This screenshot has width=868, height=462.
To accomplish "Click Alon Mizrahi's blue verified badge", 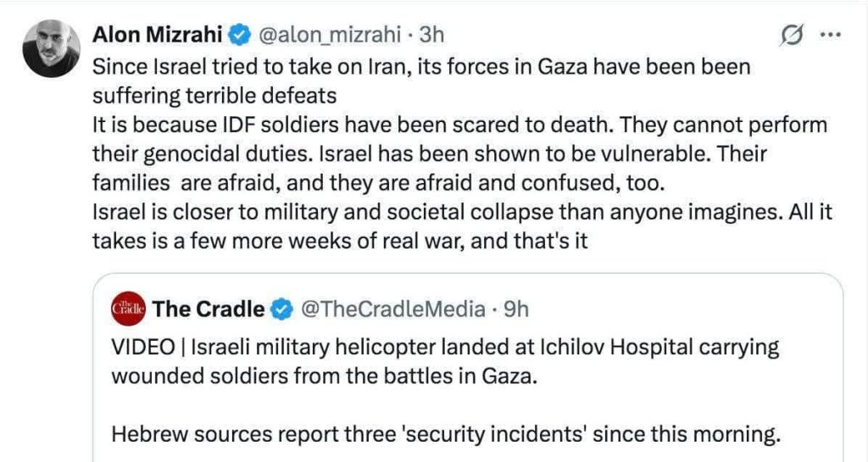I will pos(241,36).
